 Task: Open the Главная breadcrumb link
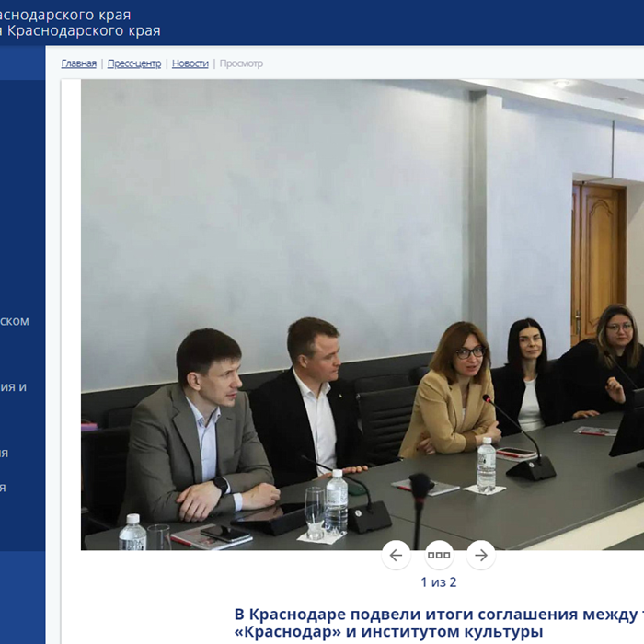79,63
